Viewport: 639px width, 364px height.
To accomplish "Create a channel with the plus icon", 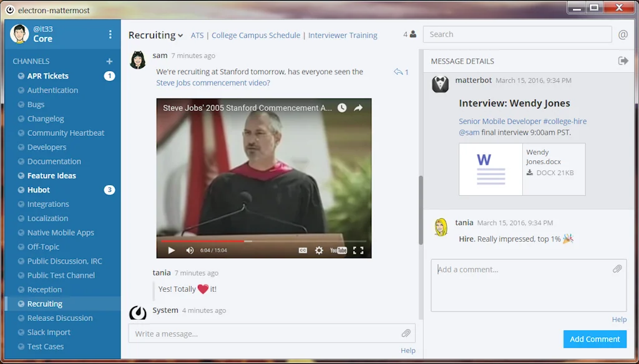I will pos(109,60).
